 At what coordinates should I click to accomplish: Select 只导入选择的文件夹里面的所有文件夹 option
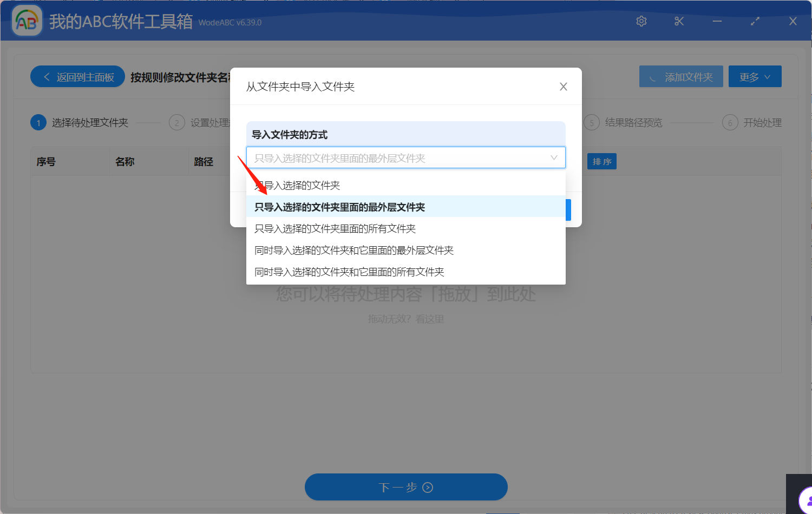click(x=335, y=228)
